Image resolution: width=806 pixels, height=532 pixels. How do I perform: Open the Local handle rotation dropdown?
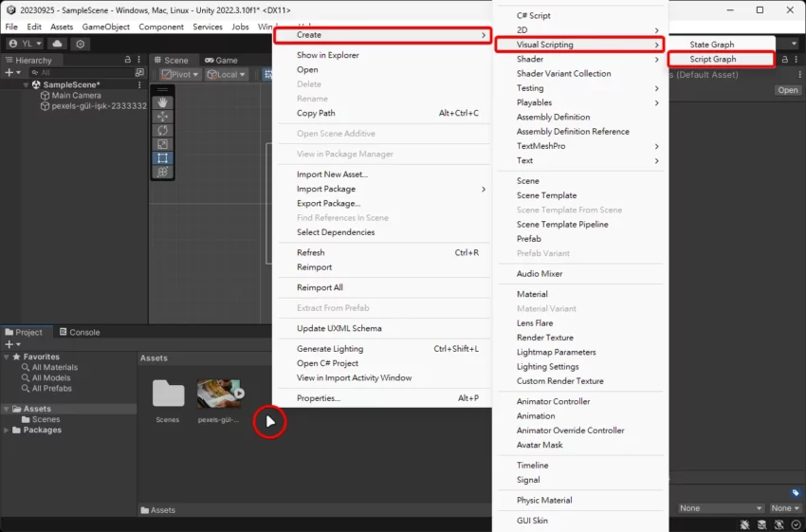pos(227,75)
